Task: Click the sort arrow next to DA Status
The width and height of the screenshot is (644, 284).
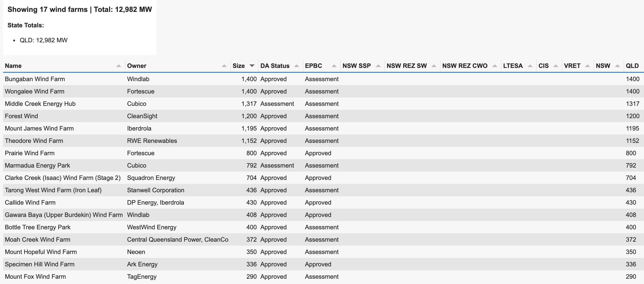Action: click(x=296, y=66)
